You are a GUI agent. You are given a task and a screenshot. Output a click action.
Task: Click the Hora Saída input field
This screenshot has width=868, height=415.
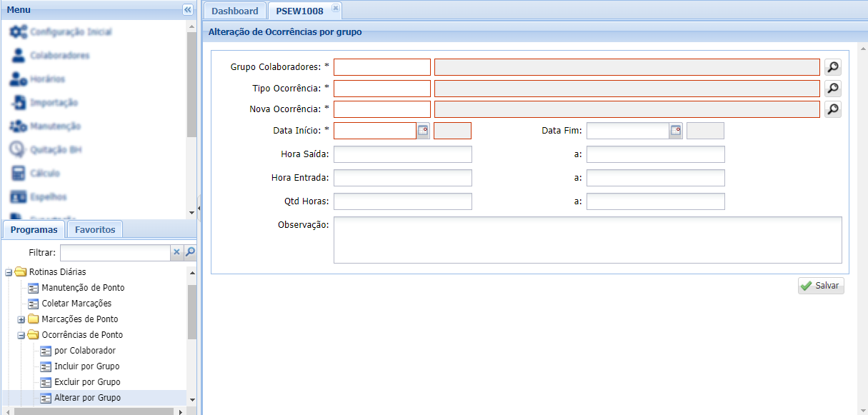click(x=402, y=154)
